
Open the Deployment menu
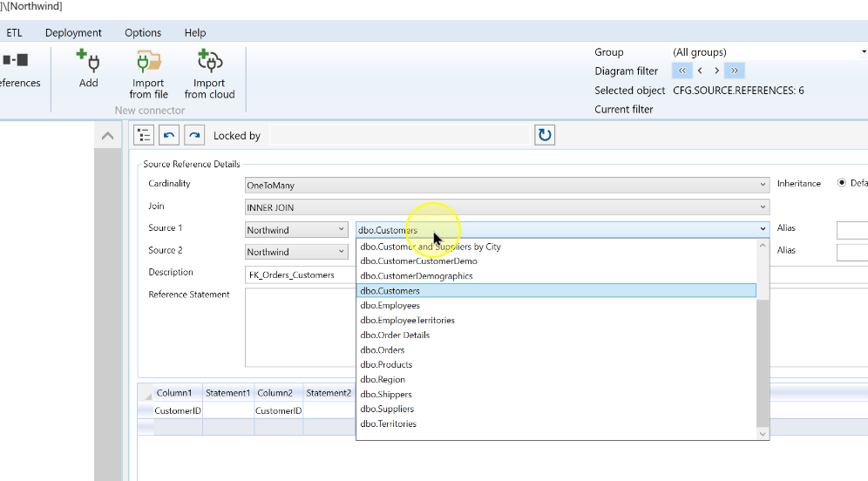[x=73, y=32]
